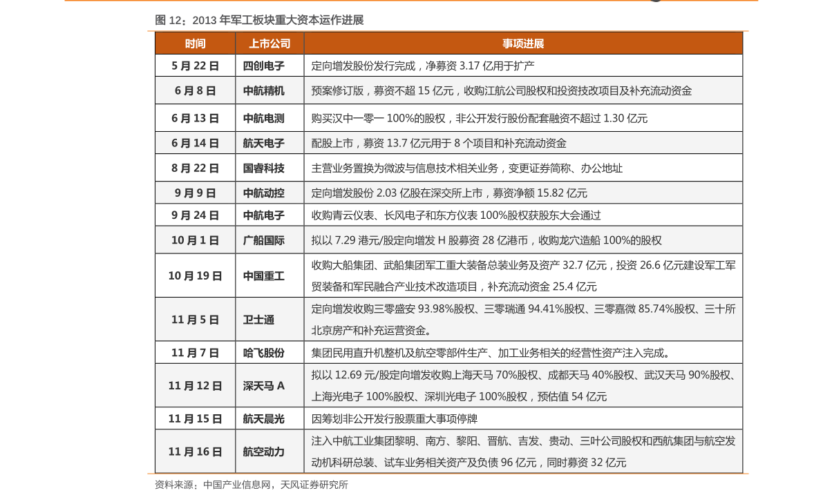Viewport: 823px width, 504px height.
Task: Click the date cell 10月1日
Action: point(196,240)
